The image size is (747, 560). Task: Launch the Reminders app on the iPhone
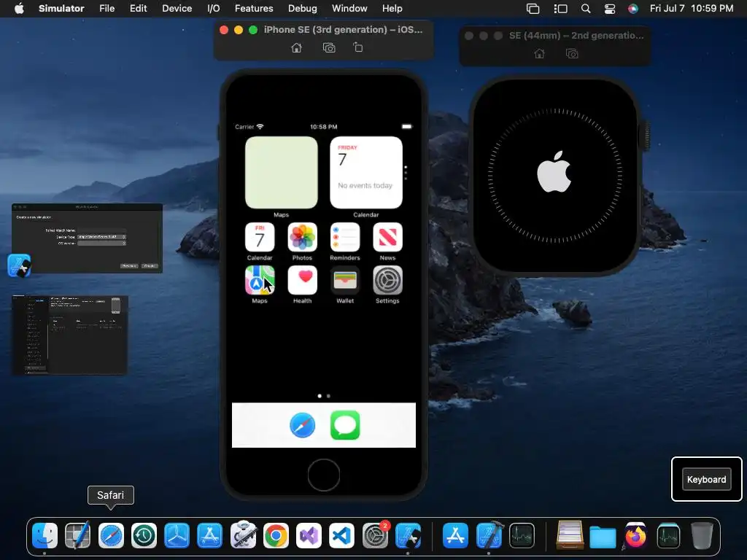(345, 237)
